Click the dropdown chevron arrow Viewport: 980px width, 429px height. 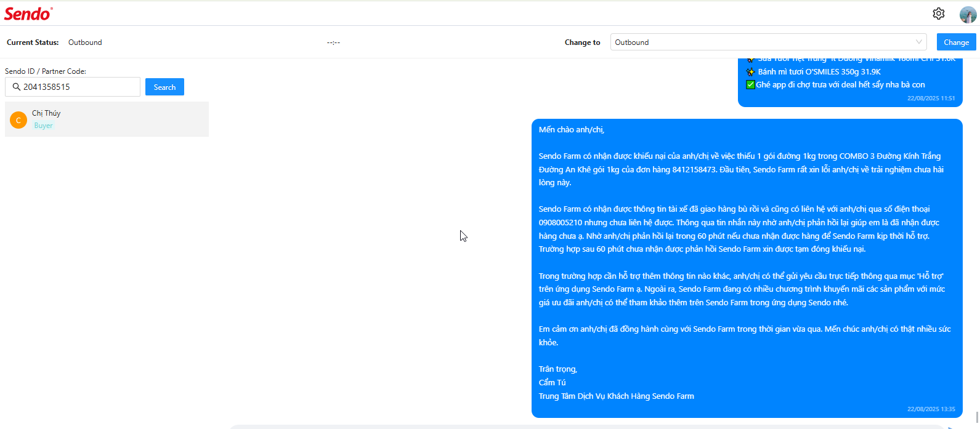tap(919, 42)
